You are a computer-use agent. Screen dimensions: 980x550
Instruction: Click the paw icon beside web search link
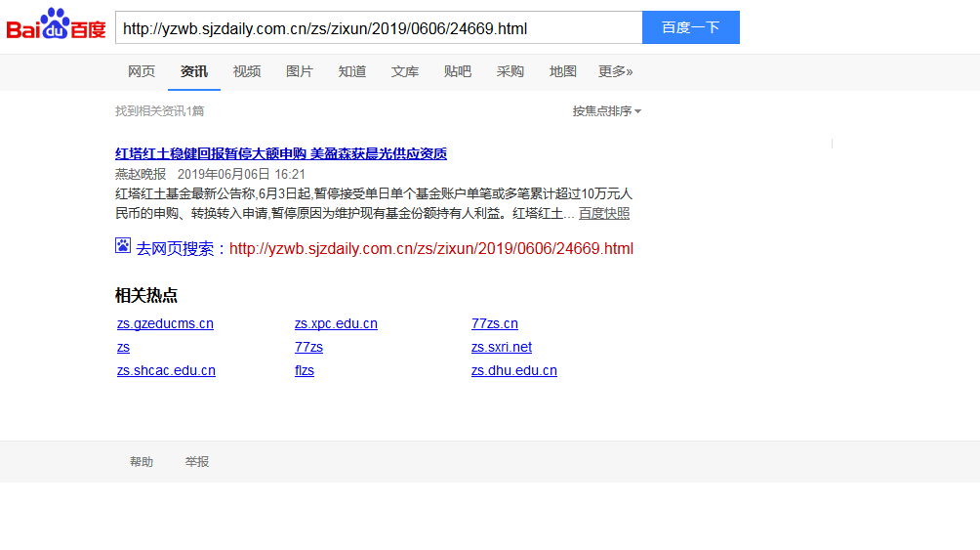pos(123,246)
